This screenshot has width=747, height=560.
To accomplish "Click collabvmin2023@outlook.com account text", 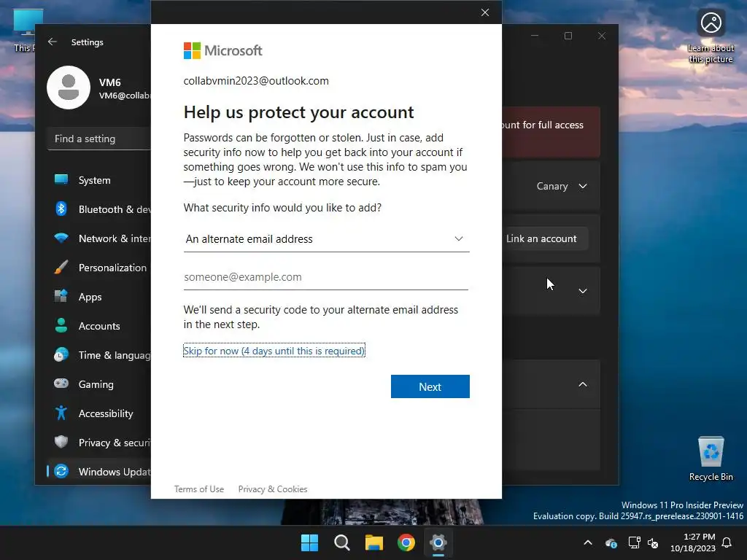I will click(x=256, y=81).
